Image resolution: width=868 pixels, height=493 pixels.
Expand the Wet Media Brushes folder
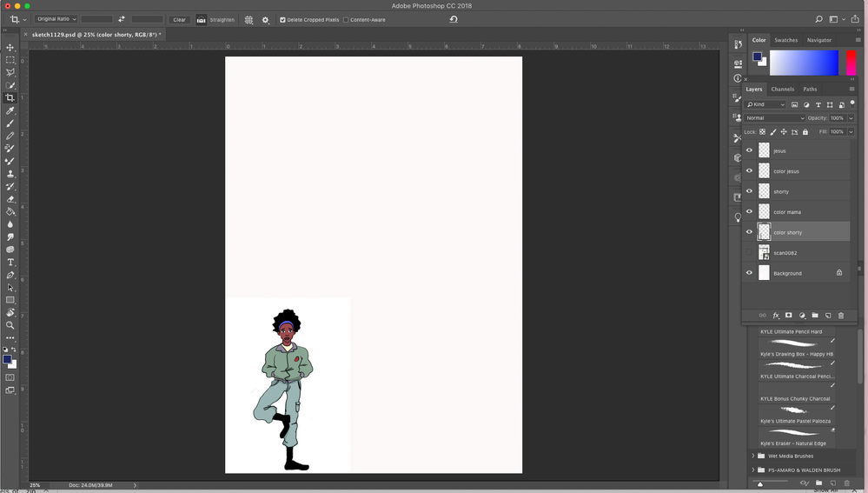tap(752, 456)
